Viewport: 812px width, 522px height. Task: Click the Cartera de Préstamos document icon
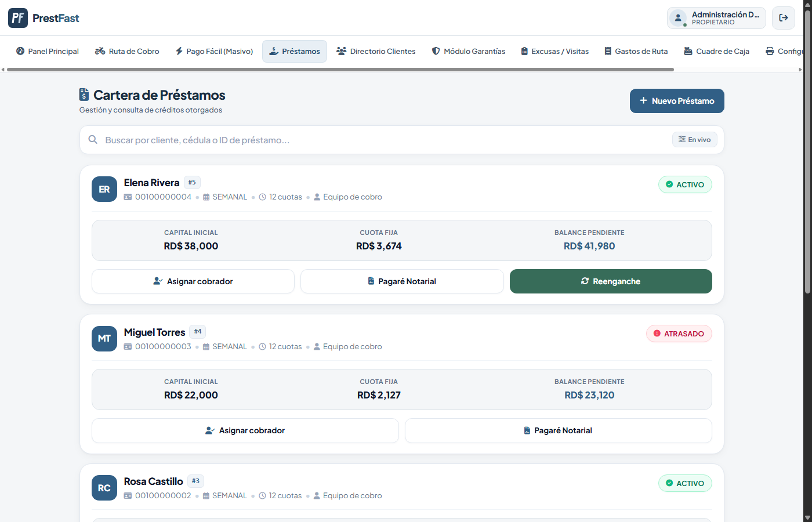[84, 95]
